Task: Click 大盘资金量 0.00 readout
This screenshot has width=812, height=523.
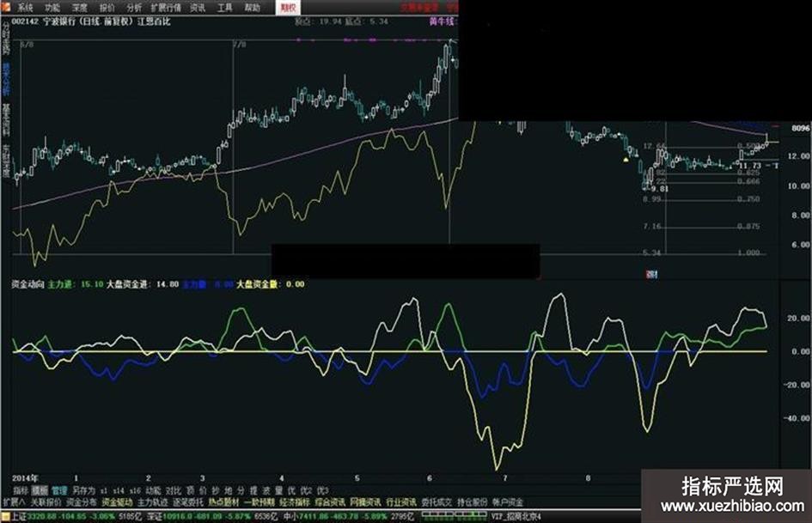Action: pos(271,284)
